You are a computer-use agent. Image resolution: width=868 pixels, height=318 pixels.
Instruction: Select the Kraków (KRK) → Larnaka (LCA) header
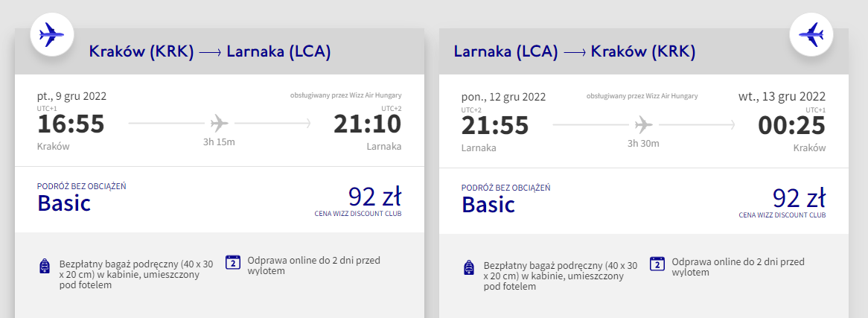tap(210, 52)
